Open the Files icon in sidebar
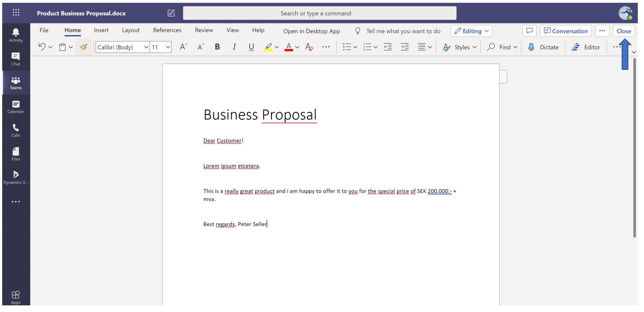This screenshot has height=312, width=644. [x=16, y=154]
